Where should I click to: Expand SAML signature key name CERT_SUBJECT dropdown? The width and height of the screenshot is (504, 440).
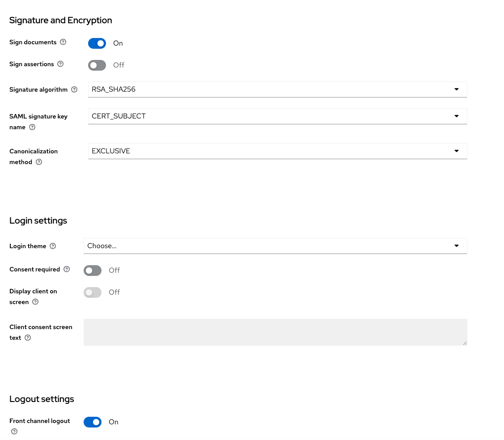coord(277,116)
